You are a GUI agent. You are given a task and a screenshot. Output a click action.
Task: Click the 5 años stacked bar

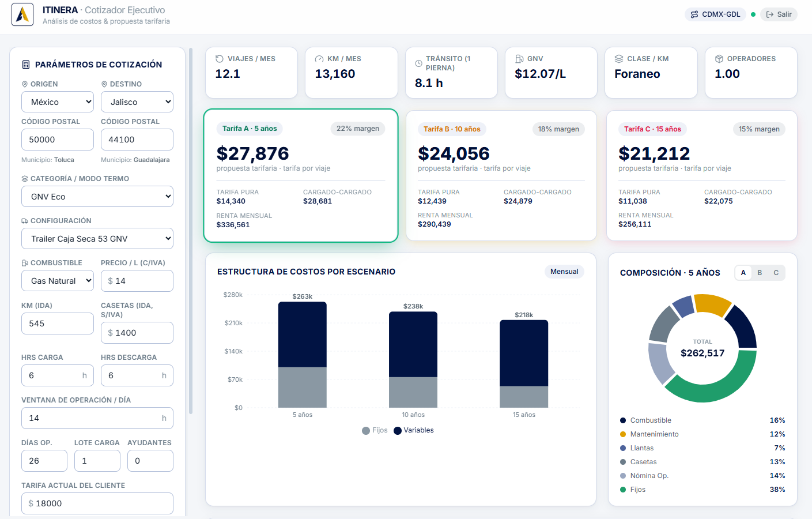click(303, 355)
